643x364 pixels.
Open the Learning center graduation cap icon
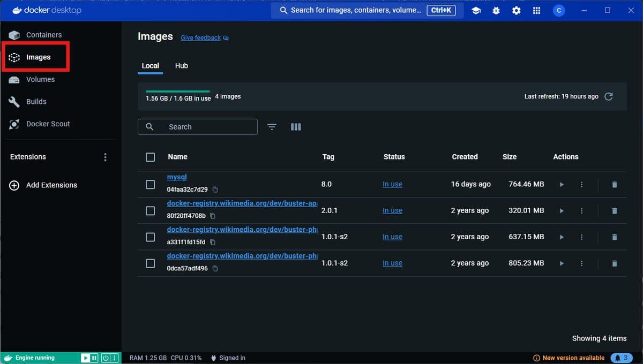coord(476,10)
